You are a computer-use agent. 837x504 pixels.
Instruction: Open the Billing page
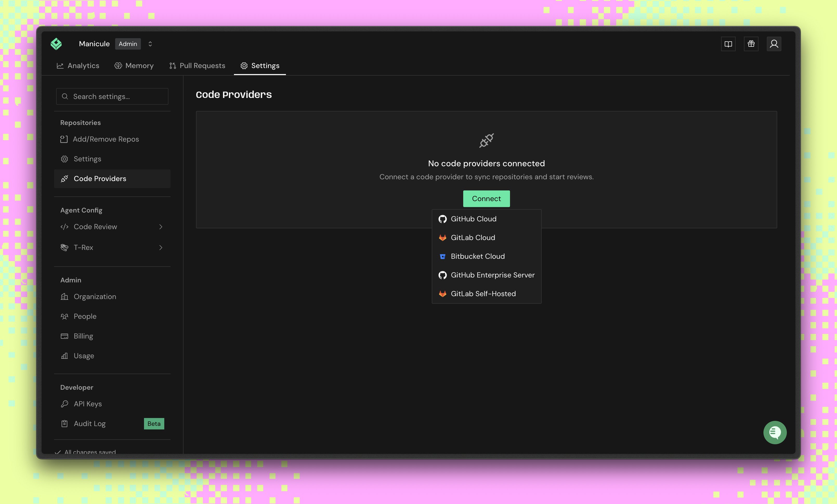(112, 336)
